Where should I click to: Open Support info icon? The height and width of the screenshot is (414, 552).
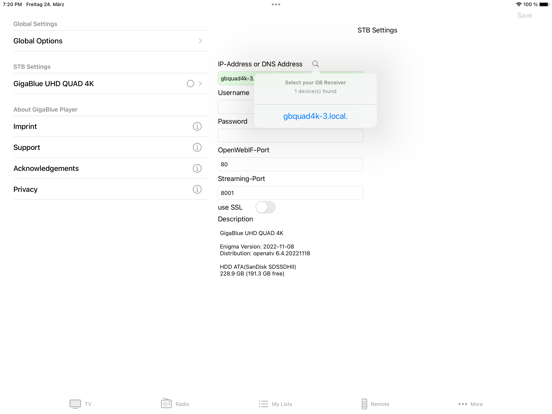click(x=197, y=148)
